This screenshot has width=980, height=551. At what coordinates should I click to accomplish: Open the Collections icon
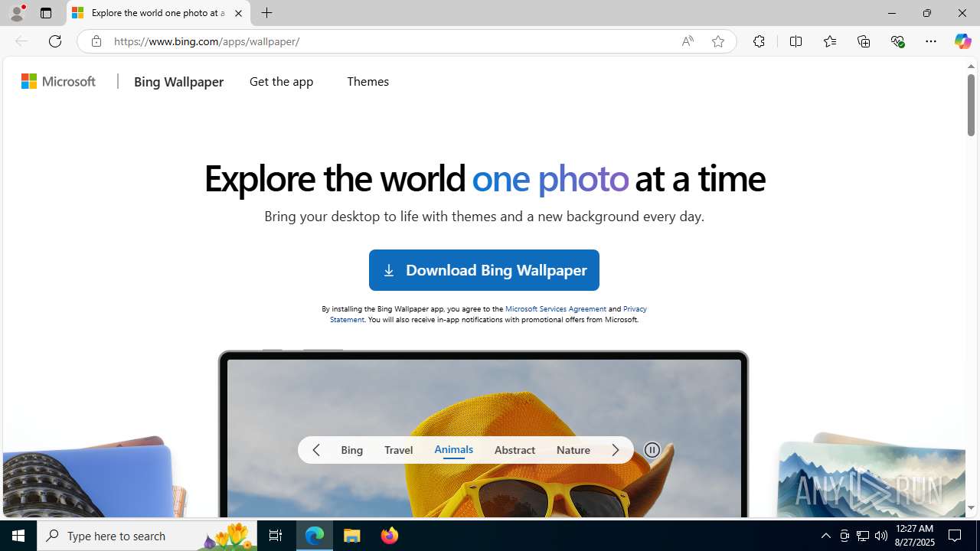[864, 41]
